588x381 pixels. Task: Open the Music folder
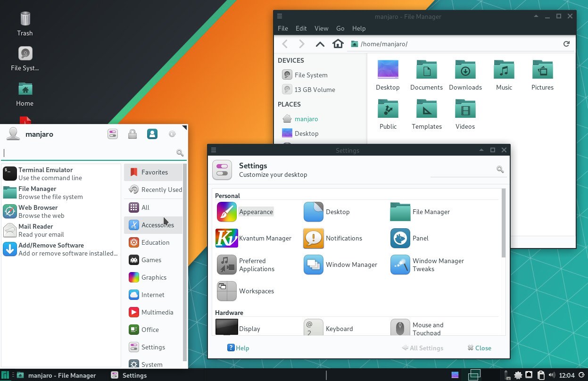504,70
